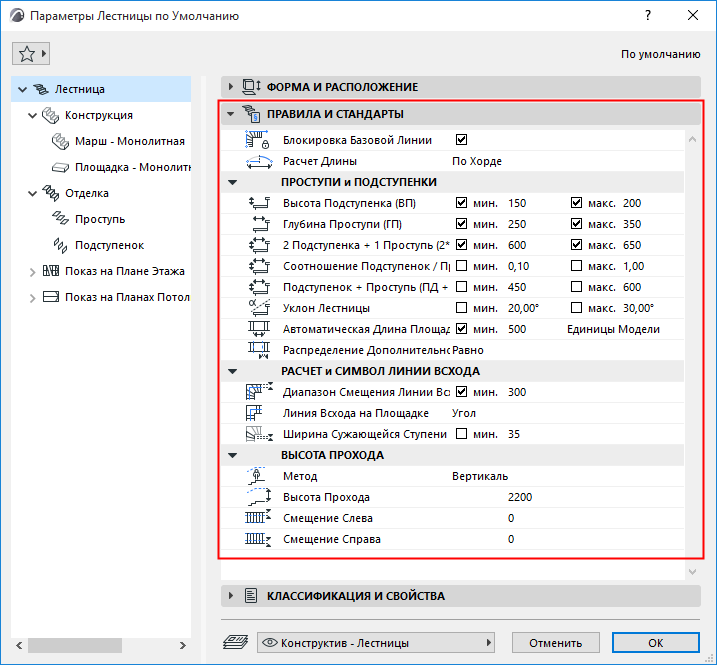The height and width of the screenshot is (665, 717).
Task: Click the Конструкция structure icon
Action: point(50,115)
